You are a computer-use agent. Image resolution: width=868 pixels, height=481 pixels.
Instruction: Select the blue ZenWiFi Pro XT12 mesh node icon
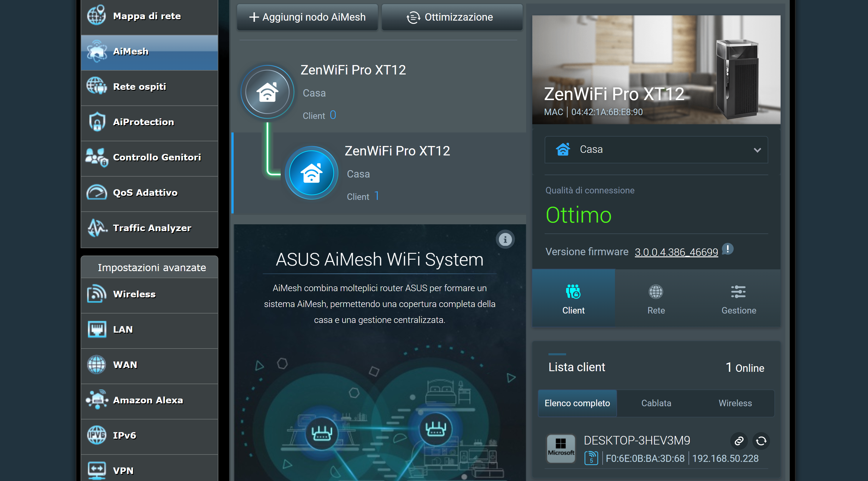(x=311, y=173)
